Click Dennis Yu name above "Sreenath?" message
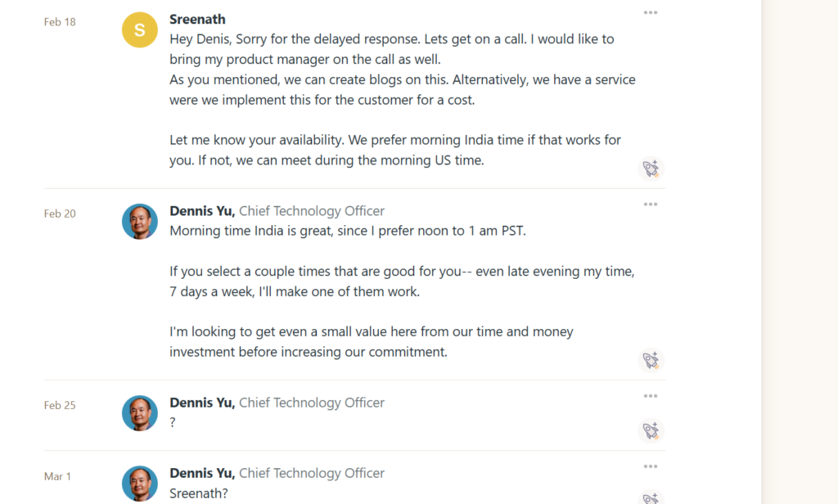The height and width of the screenshot is (504, 838). coord(202,473)
